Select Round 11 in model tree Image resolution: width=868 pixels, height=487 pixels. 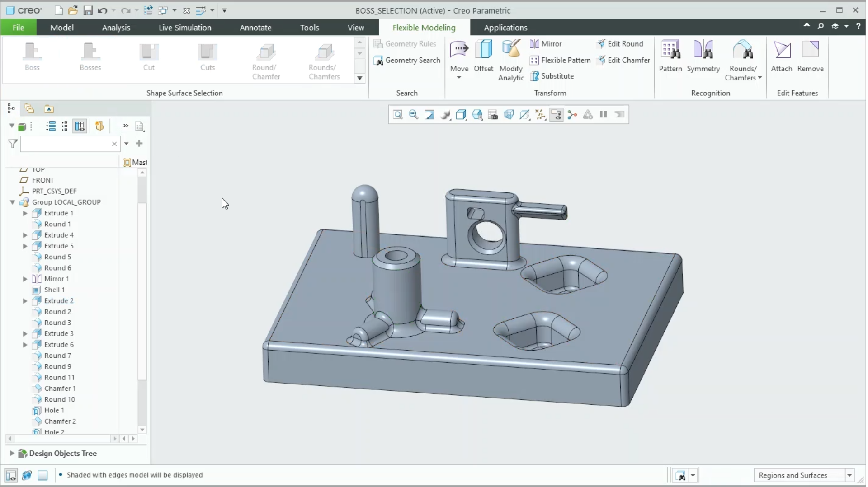point(59,378)
